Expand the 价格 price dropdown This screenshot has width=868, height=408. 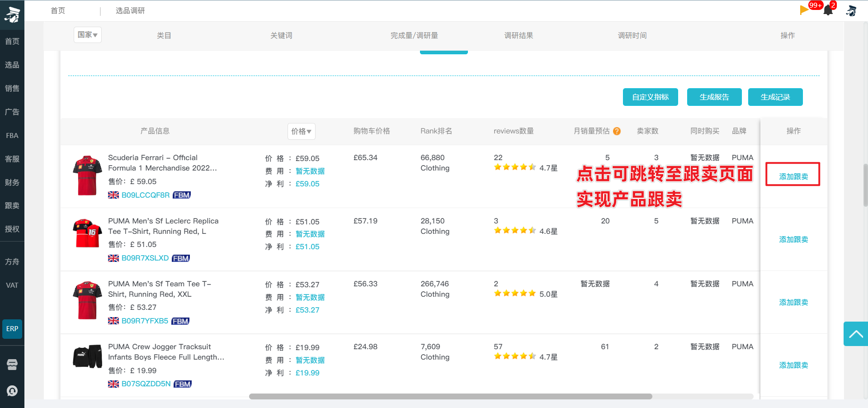(x=302, y=131)
